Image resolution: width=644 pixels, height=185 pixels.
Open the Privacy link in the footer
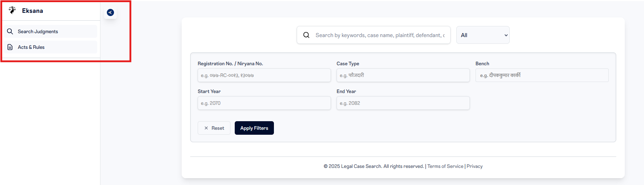(x=474, y=166)
